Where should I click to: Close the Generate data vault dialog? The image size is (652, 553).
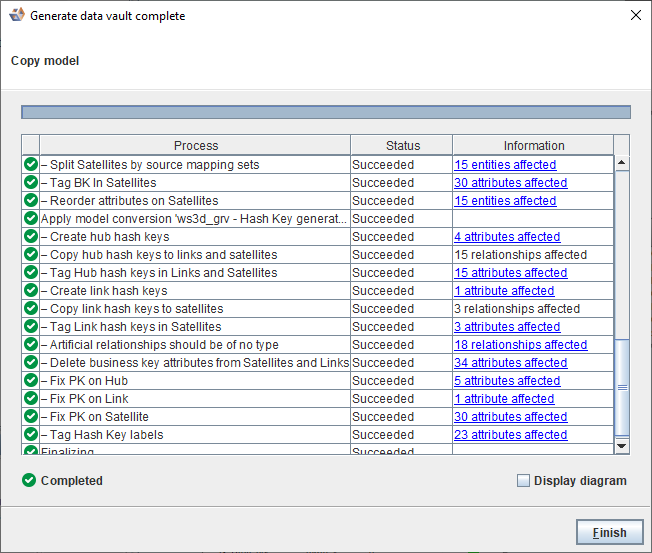point(635,16)
